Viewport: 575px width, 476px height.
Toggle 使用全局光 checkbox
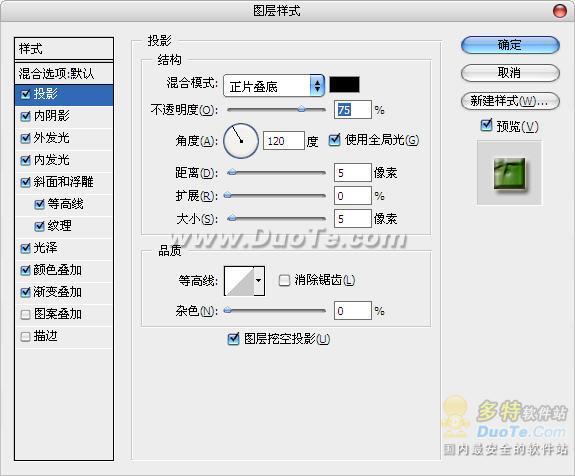tap(334, 140)
